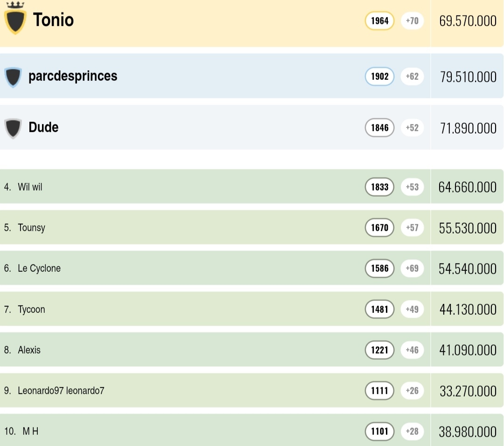This screenshot has width=504, height=446.
Task: Click Wil wil's 1833 points badge
Action: [379, 187]
